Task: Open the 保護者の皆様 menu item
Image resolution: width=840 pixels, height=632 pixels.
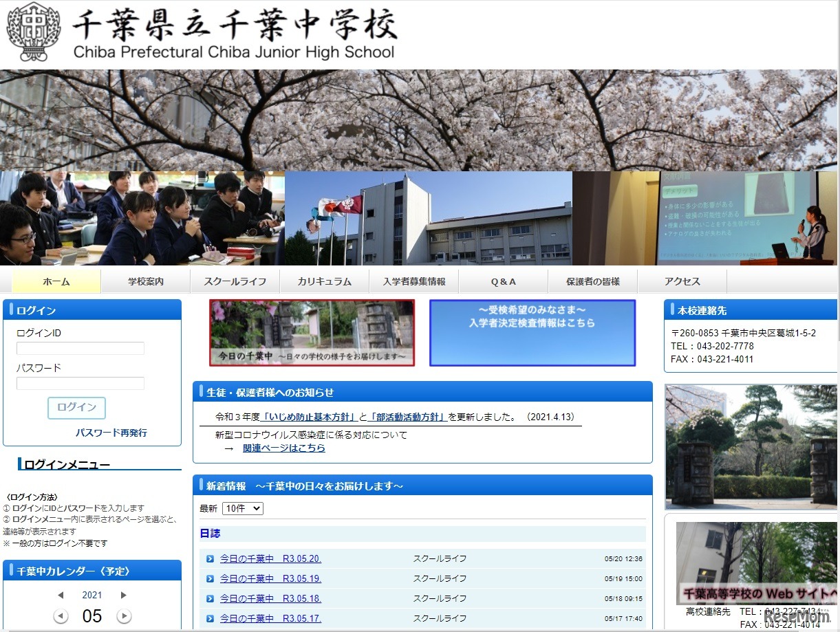Action: coord(592,281)
